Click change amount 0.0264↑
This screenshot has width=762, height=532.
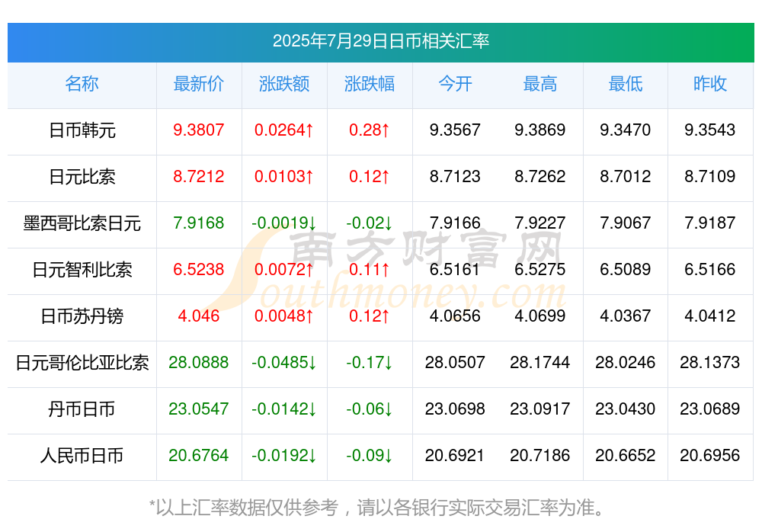coord(284,130)
